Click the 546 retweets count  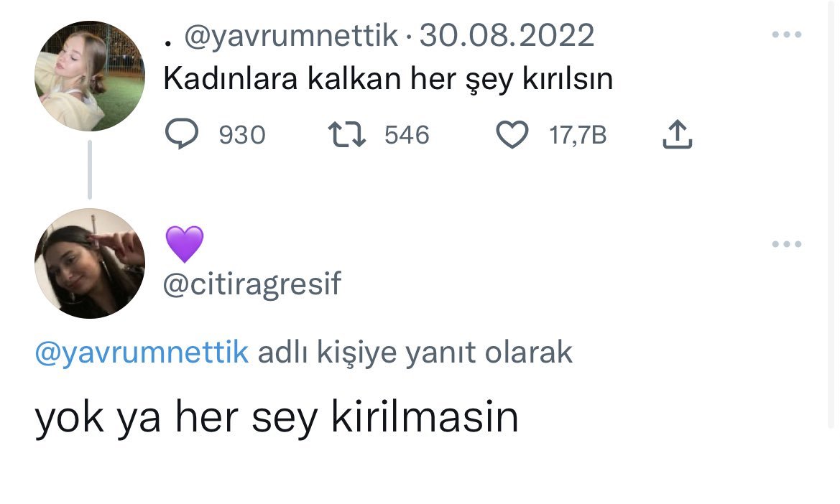[407, 135]
